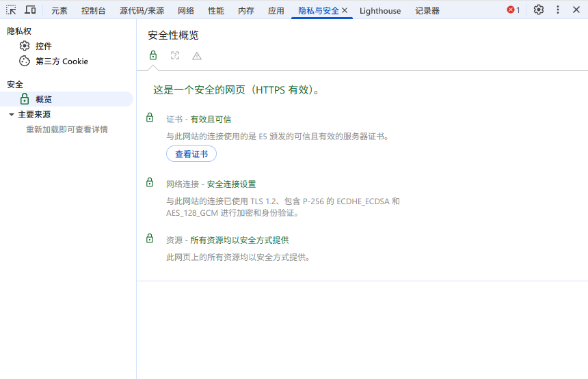Click the 证书 - 有效且可信 title
The width and height of the screenshot is (588, 379).
coord(199,120)
